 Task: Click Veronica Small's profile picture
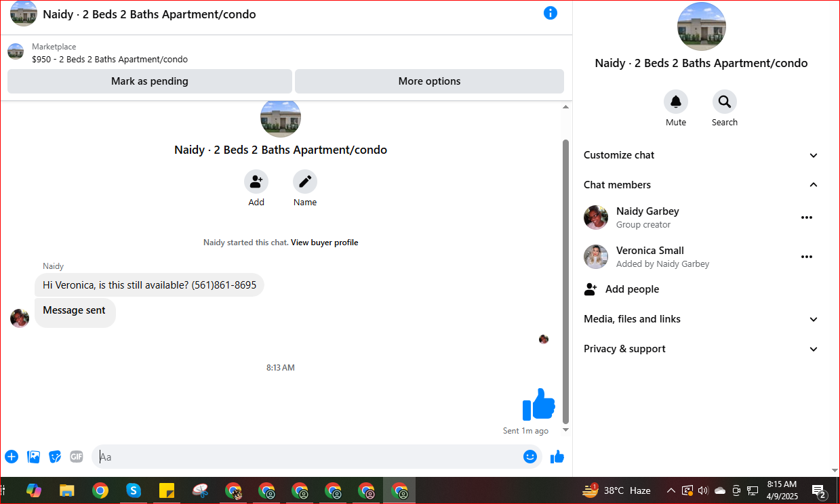click(596, 257)
